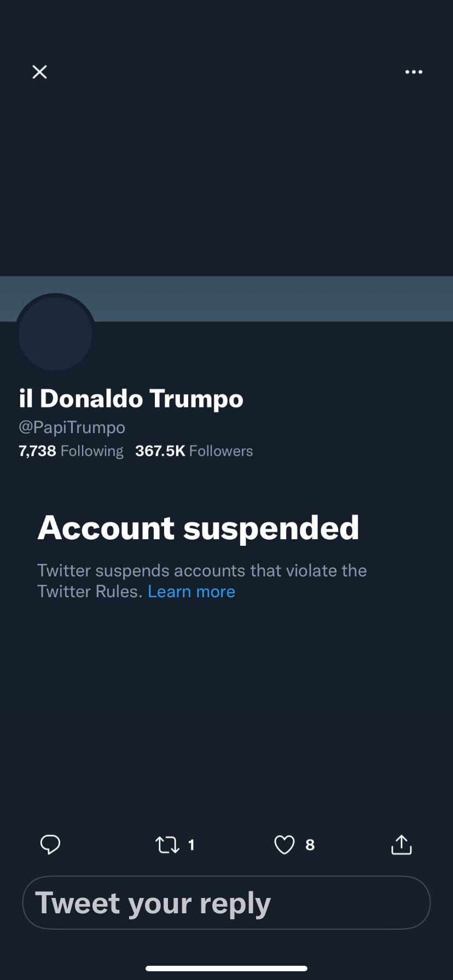
Task: Focus the Tweet your reply field
Action: (x=226, y=902)
